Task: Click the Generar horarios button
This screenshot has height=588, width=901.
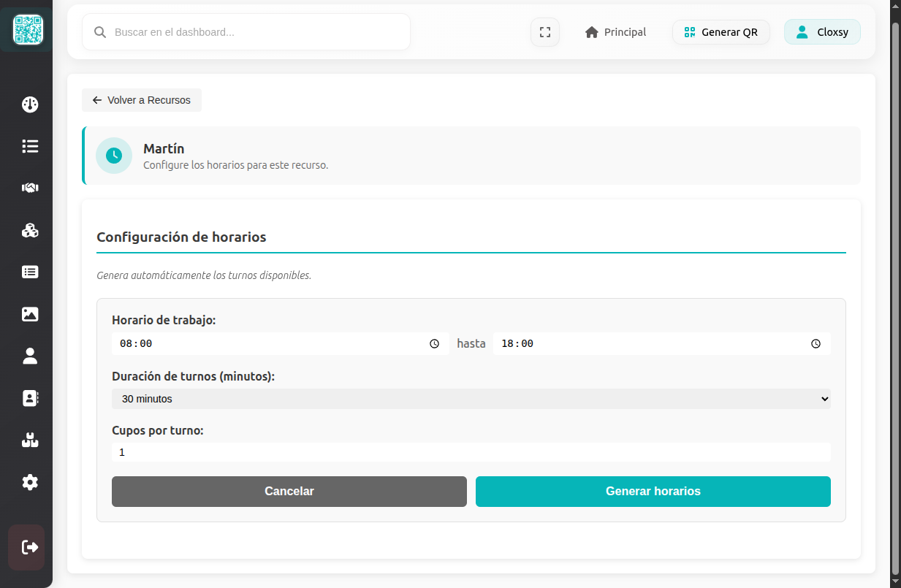Action: (653, 492)
